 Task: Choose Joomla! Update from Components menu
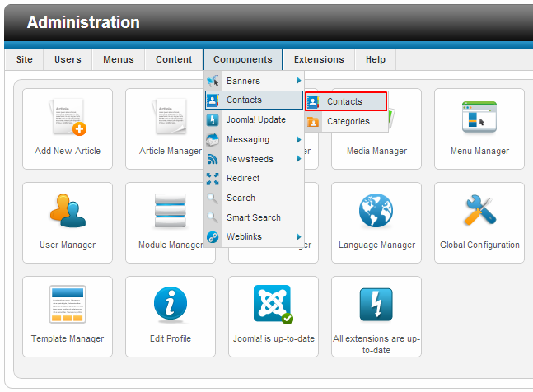(x=254, y=119)
